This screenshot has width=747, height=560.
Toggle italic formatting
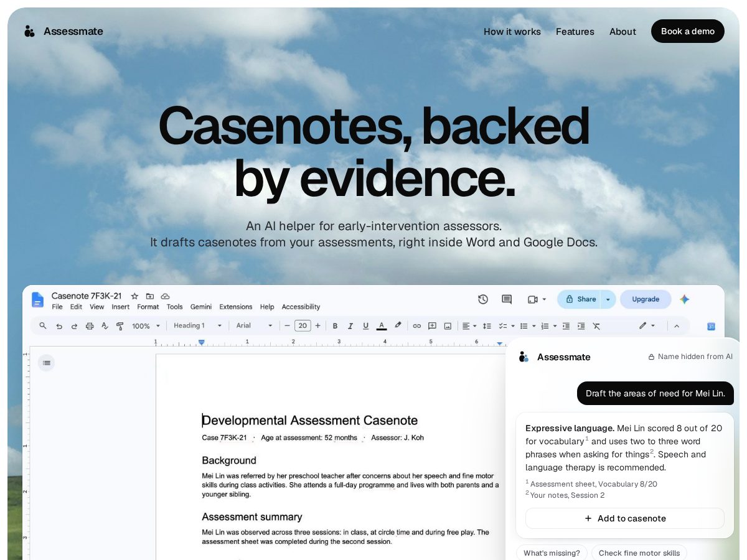coord(350,325)
